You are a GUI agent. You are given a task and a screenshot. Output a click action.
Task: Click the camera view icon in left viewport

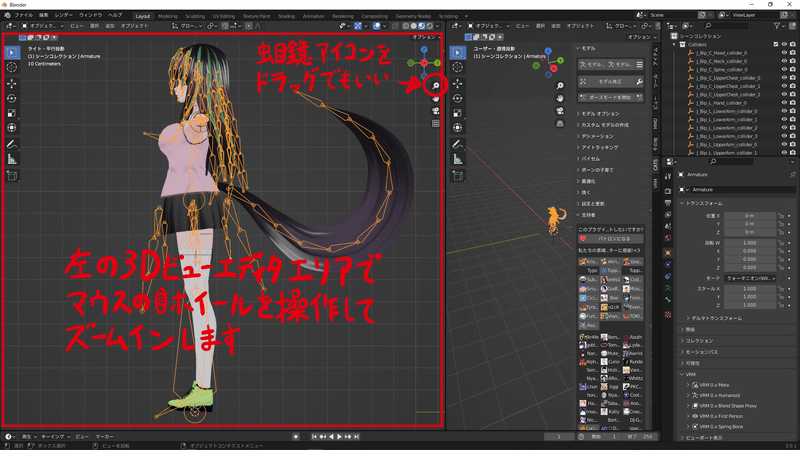pos(436,111)
